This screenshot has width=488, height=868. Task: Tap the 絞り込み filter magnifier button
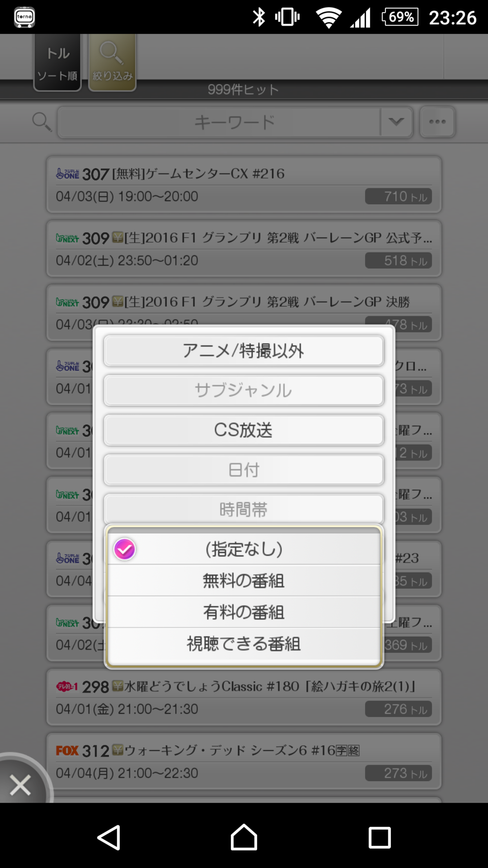[112, 62]
